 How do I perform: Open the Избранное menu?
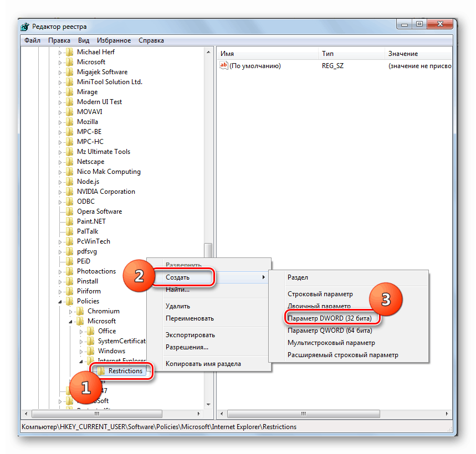(x=114, y=40)
